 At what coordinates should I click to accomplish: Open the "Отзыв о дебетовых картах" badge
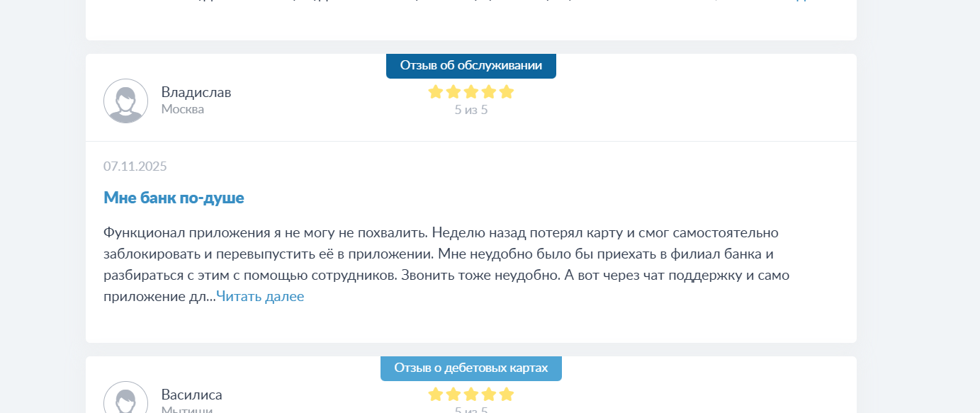(471, 368)
